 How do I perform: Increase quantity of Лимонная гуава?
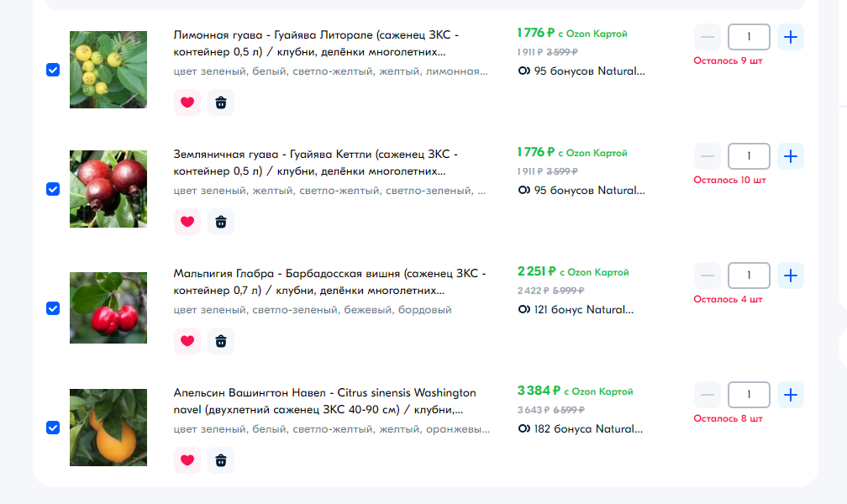(x=790, y=37)
